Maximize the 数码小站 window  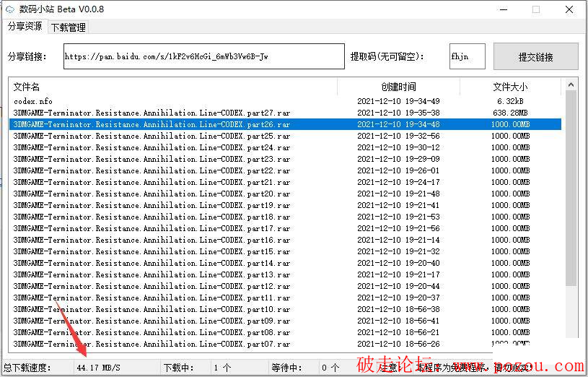[x=536, y=9]
